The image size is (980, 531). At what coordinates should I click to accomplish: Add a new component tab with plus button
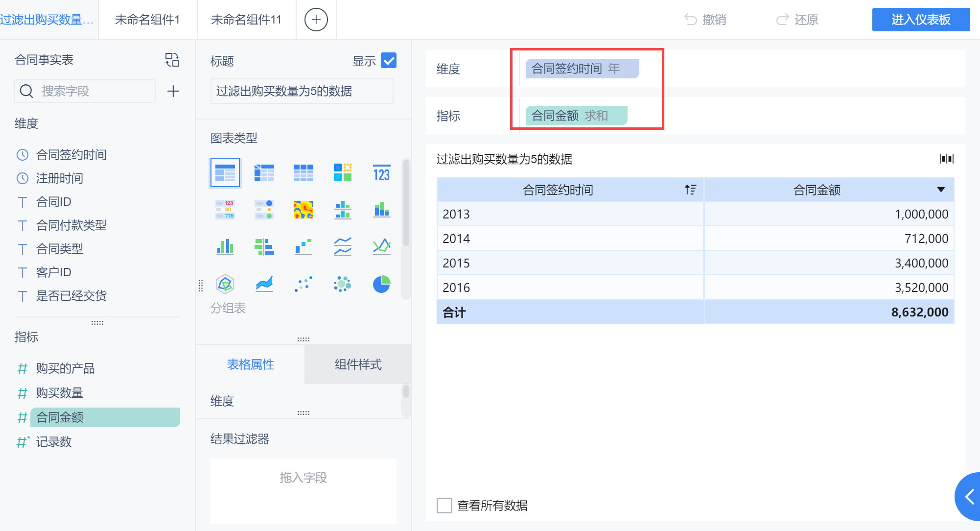316,20
